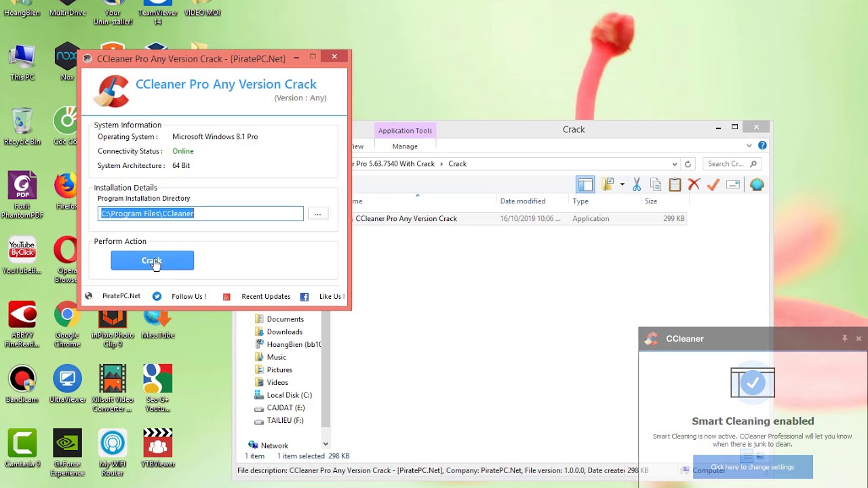Open Music in the navigation pane

276,357
